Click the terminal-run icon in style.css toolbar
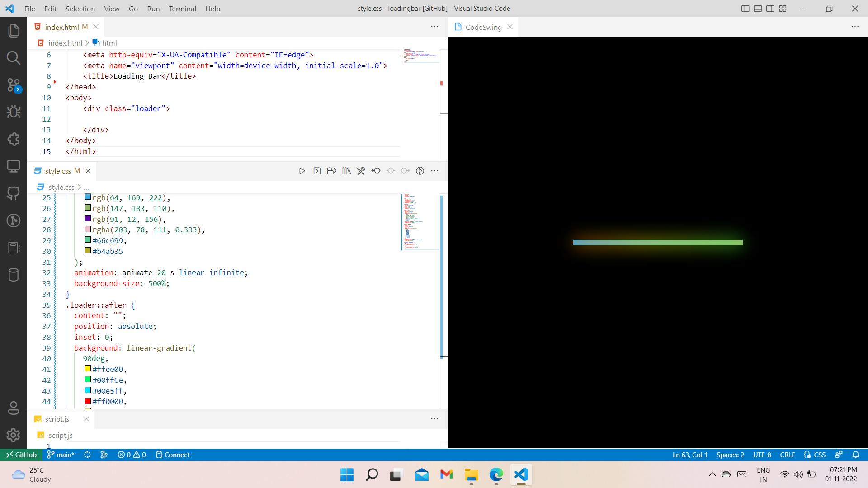The height and width of the screenshot is (488, 868). point(317,171)
